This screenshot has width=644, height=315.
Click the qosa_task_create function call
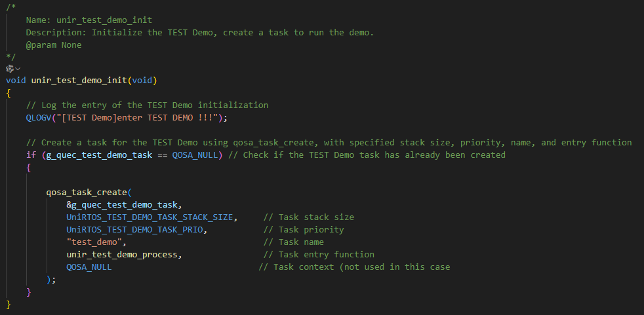pos(87,193)
